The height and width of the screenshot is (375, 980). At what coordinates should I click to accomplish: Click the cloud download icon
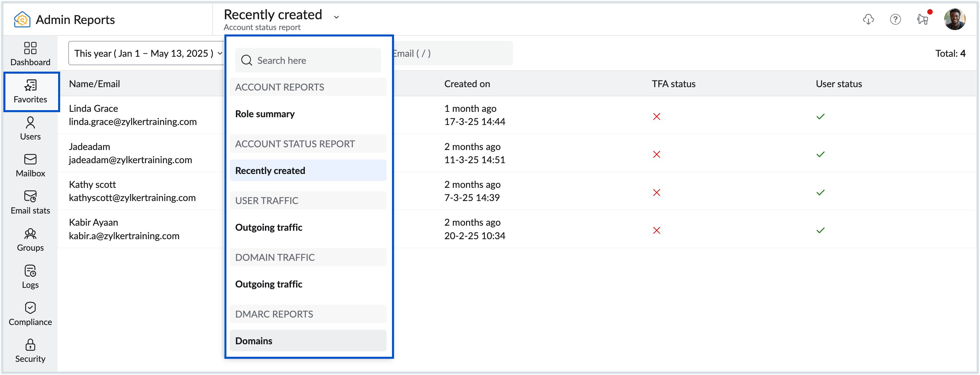coord(868,19)
